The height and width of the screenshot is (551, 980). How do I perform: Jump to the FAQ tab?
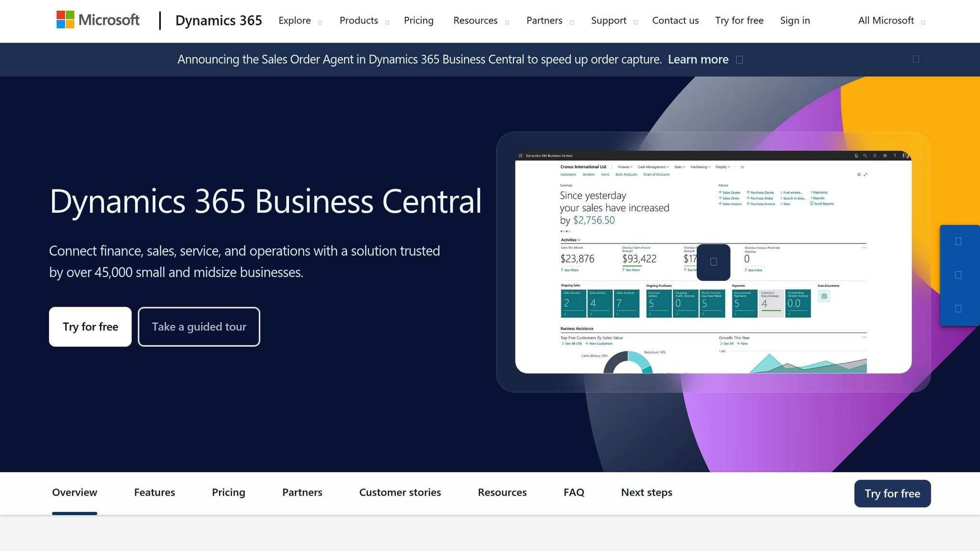click(x=574, y=493)
